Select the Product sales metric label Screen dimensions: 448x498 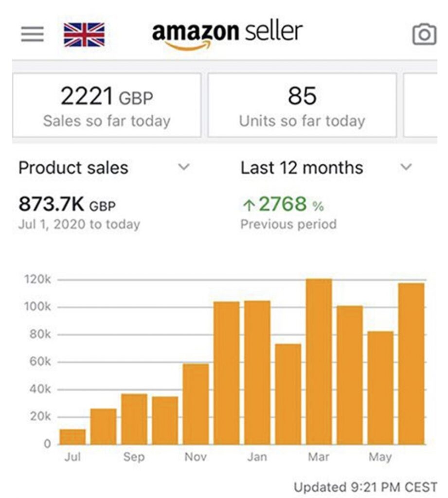73,168
